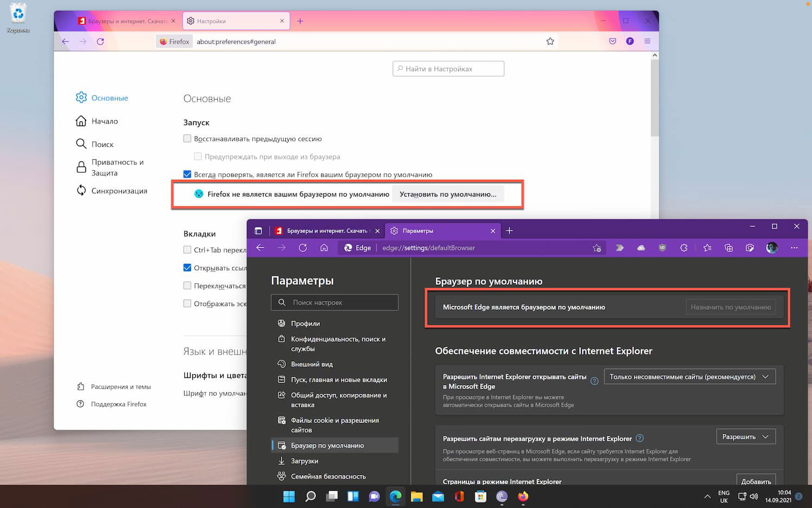Open a new tab in Firefox
The width and height of the screenshot is (812, 508).
[300, 21]
